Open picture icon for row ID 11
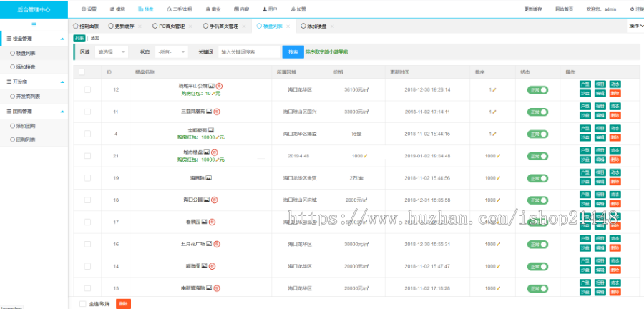Viewport: 644px width, 309px height. tap(209, 111)
